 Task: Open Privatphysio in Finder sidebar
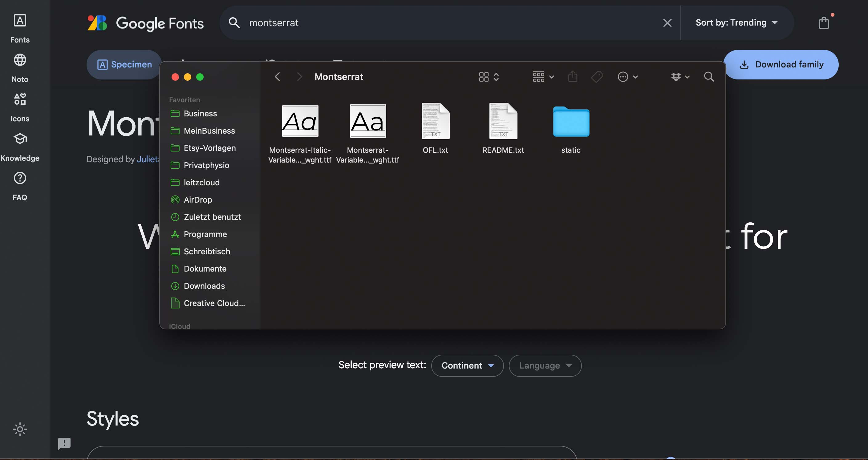(x=209, y=165)
